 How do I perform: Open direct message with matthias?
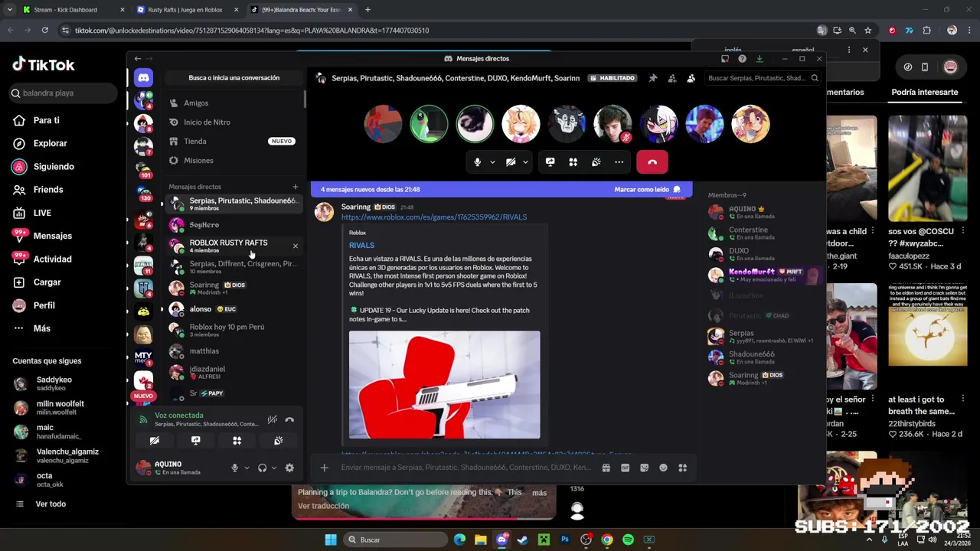pos(234,351)
